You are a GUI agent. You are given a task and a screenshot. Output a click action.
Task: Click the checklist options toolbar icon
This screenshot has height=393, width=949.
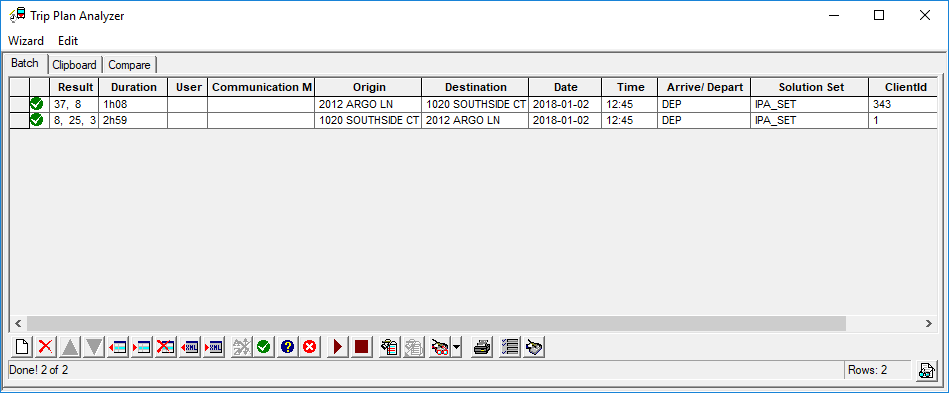[510, 347]
